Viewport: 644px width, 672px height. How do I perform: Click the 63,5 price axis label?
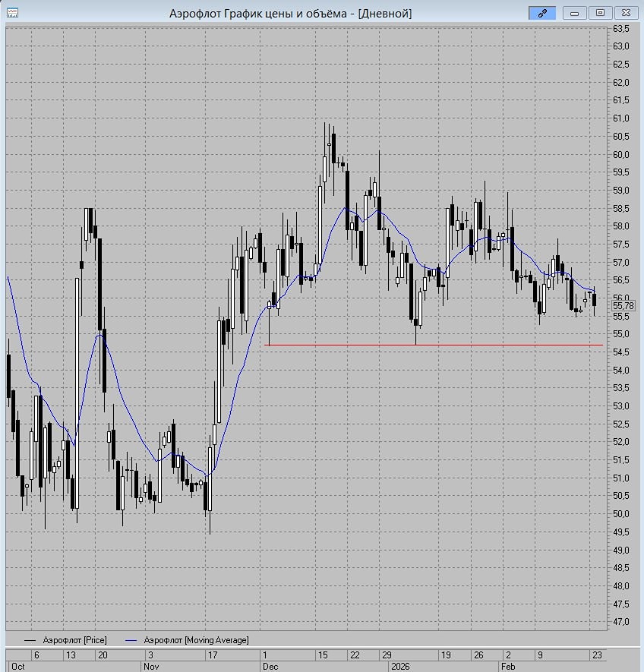pyautogui.click(x=621, y=29)
